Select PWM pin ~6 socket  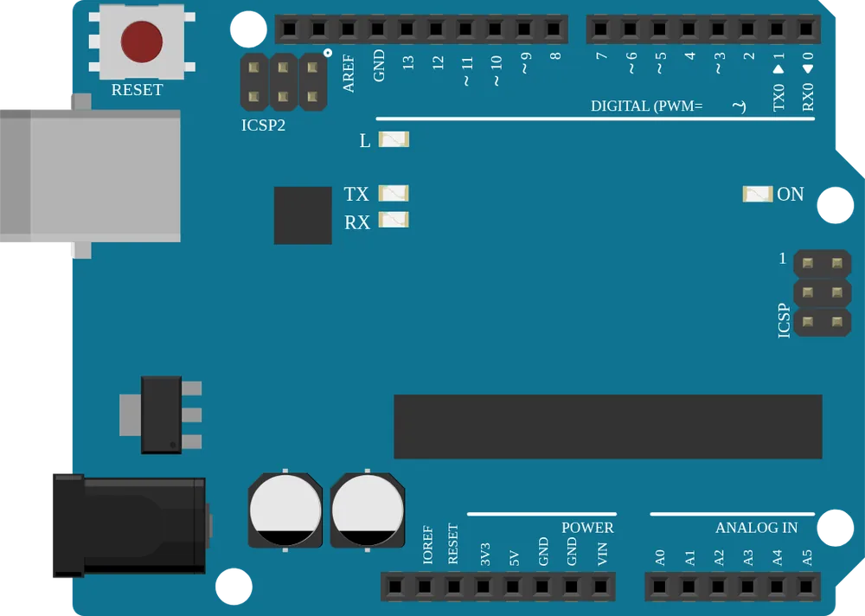coord(630,29)
